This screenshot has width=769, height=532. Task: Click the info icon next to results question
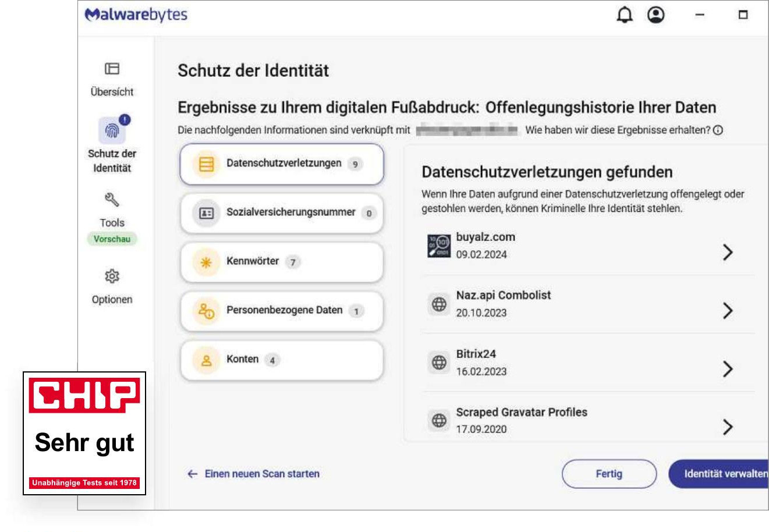(718, 130)
